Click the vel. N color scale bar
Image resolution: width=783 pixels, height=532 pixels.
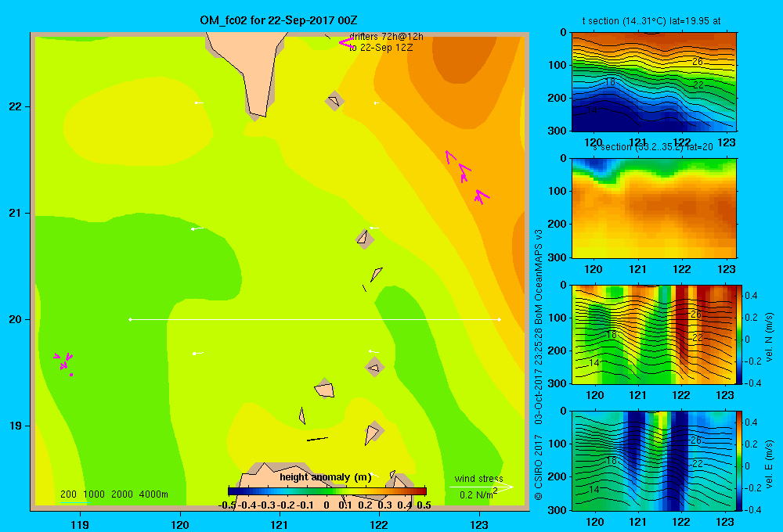tap(740, 334)
